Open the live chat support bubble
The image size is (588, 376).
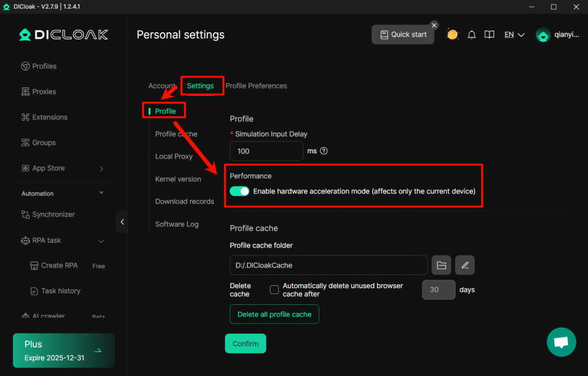(560, 343)
